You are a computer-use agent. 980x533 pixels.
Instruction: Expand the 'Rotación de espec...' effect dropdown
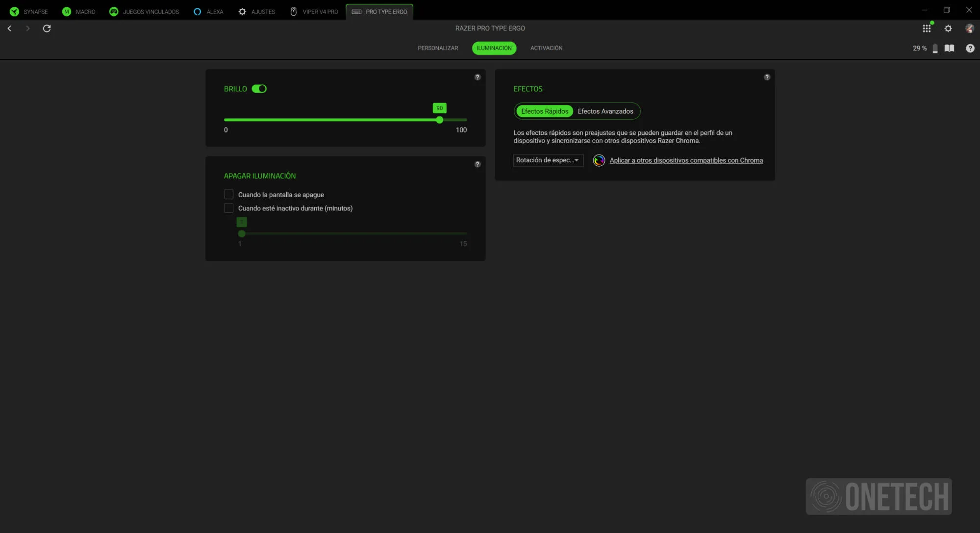548,160
